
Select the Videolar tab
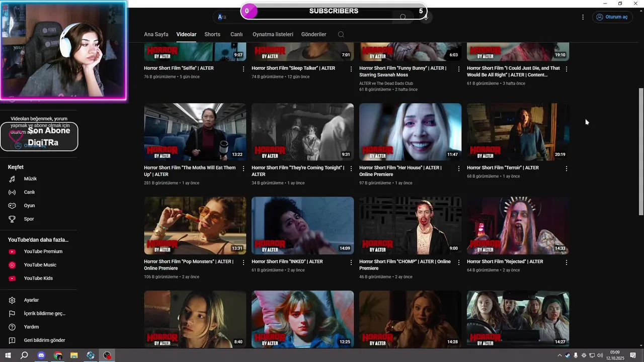pos(186,34)
